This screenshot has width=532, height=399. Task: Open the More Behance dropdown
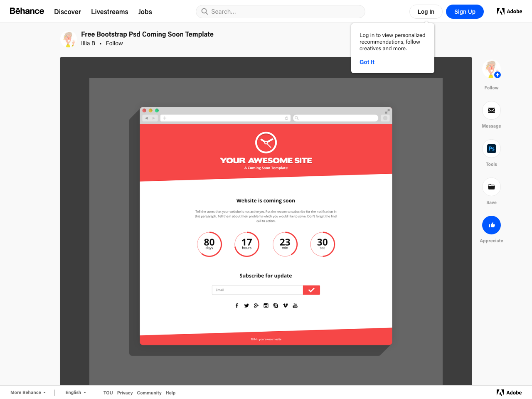[x=27, y=392]
